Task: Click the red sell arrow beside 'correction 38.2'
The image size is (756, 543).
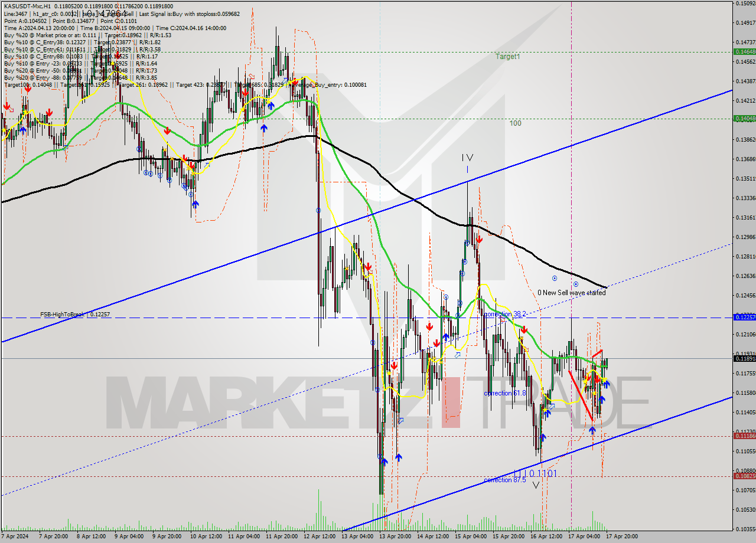Action: click(523, 329)
